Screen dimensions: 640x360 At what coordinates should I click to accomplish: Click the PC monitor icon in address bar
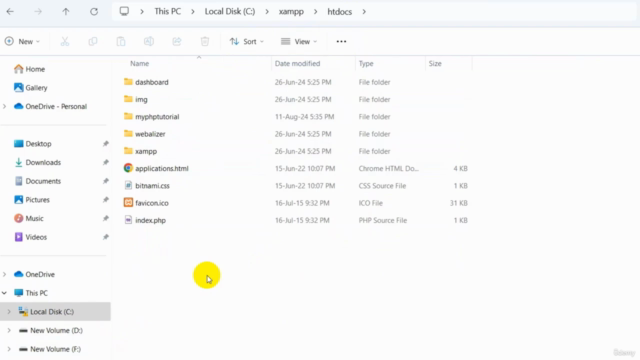[124, 11]
